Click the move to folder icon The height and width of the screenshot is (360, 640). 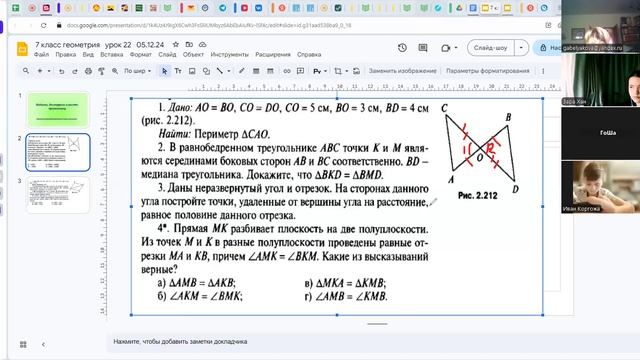[x=189, y=44]
